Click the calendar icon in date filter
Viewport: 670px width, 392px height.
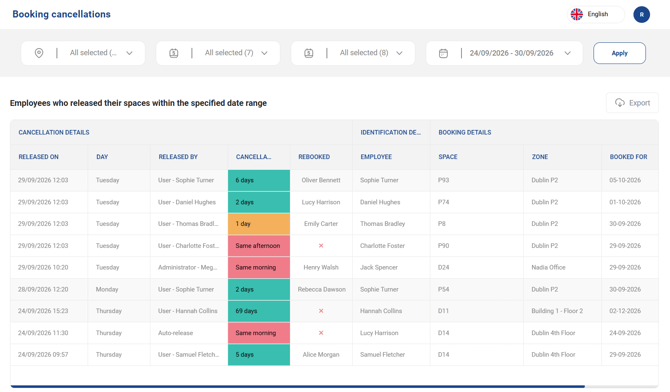444,53
